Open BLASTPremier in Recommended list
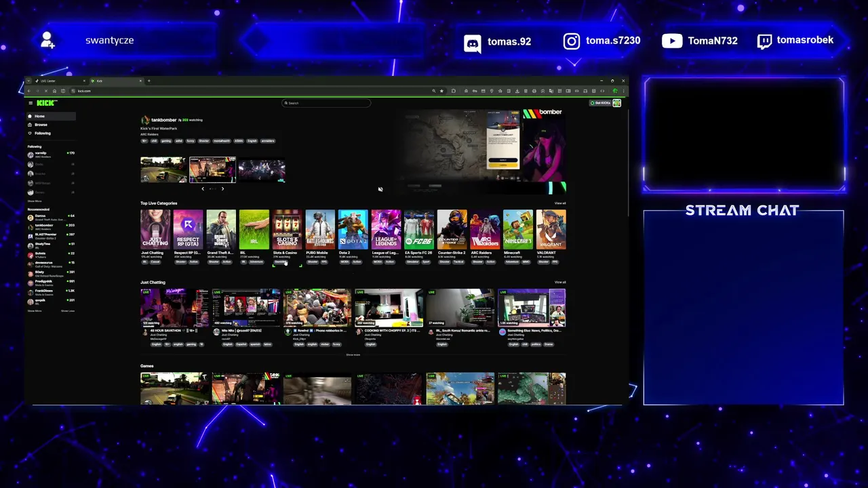Screen dimensions: 868x488 click(51, 237)
